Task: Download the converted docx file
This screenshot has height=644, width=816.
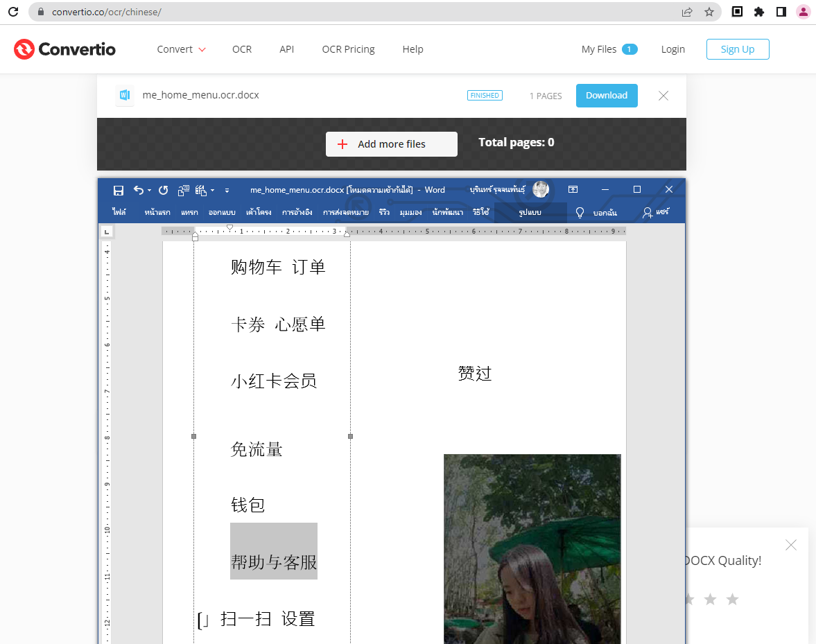Action: [607, 96]
